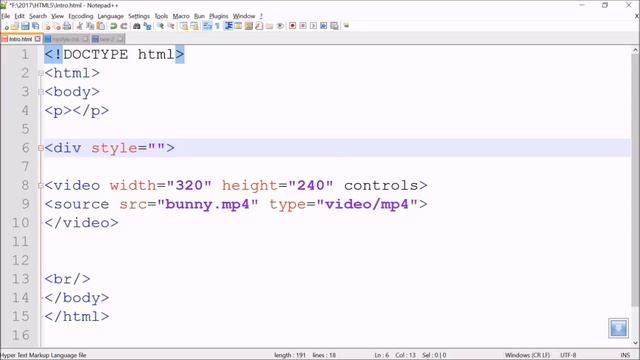Click the New file toolbar icon
The image size is (640, 360).
tap(6, 26)
